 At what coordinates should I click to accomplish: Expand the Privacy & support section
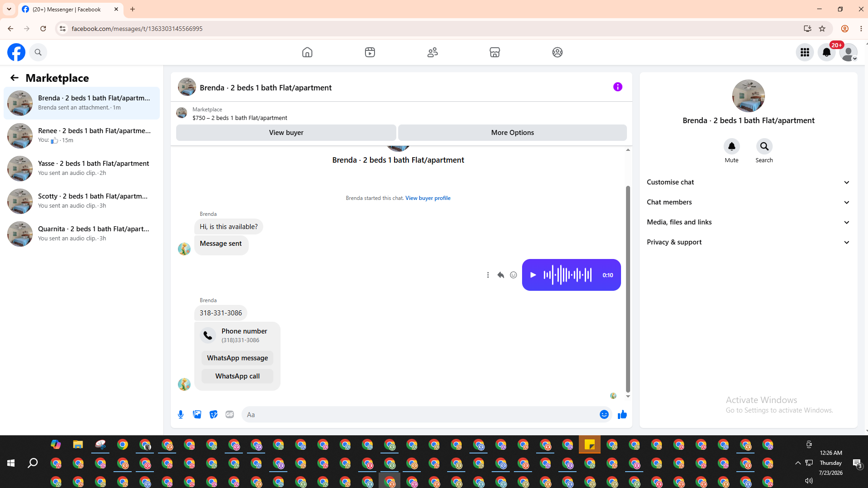(x=748, y=242)
